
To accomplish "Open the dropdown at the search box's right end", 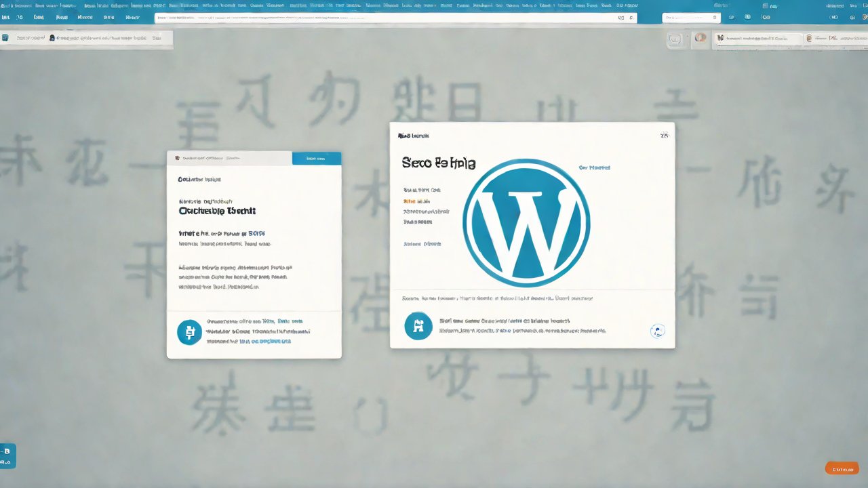I will coord(715,18).
